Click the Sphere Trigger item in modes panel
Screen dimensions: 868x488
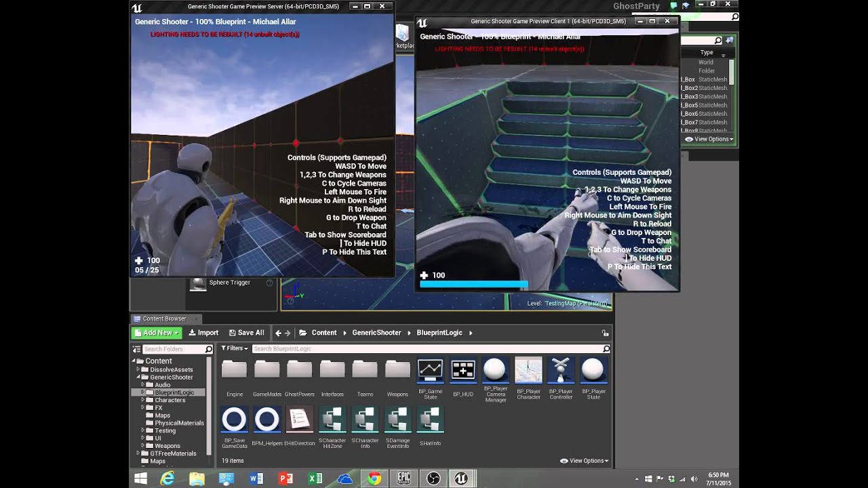pos(229,283)
